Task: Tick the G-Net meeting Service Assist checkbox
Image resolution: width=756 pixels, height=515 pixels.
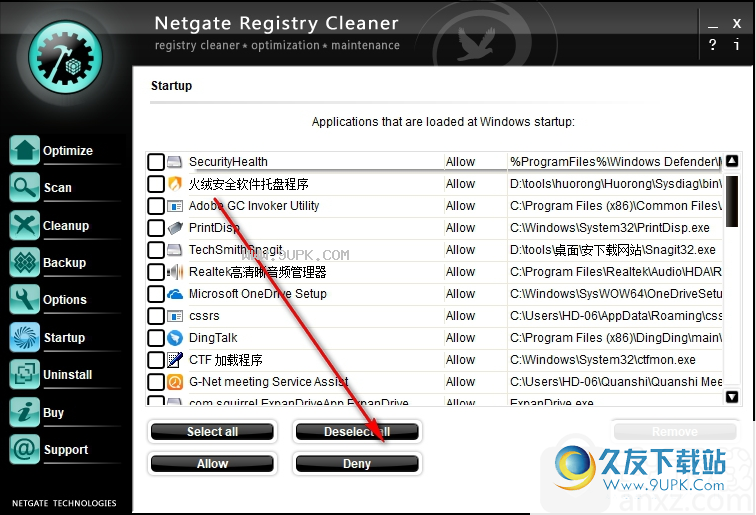Action: pos(156,382)
